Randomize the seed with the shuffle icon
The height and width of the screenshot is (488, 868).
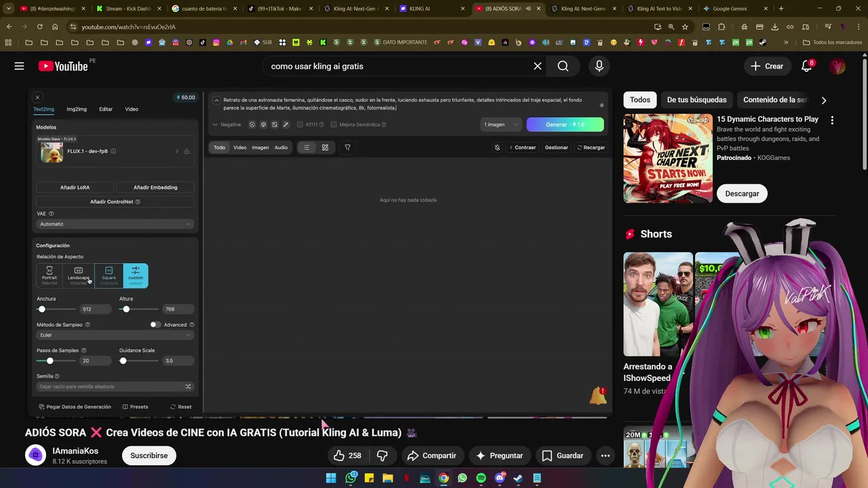pos(188,386)
